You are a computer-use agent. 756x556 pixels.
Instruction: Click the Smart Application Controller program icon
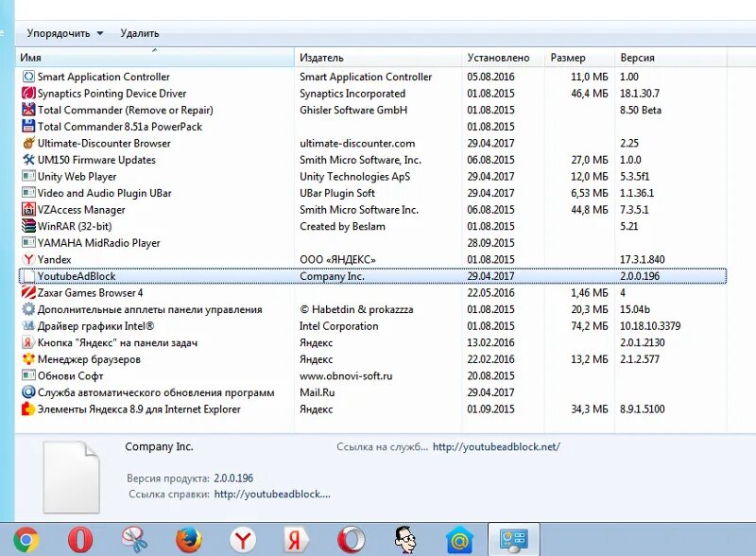28,77
